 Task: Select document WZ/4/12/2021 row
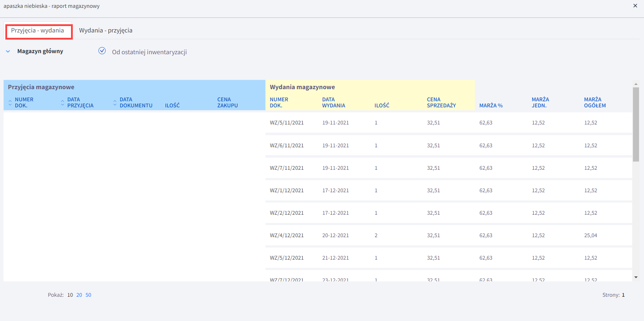pos(286,235)
